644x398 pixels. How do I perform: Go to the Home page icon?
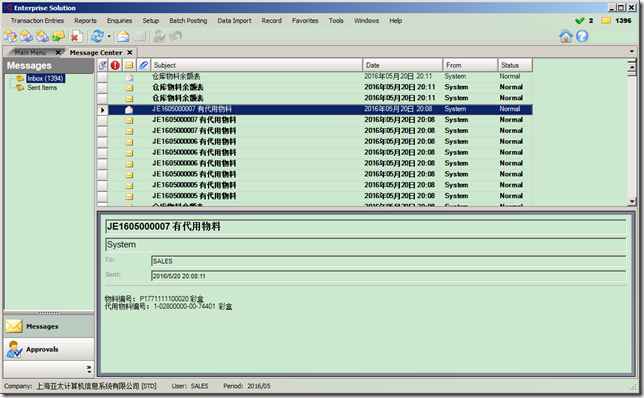tap(566, 36)
